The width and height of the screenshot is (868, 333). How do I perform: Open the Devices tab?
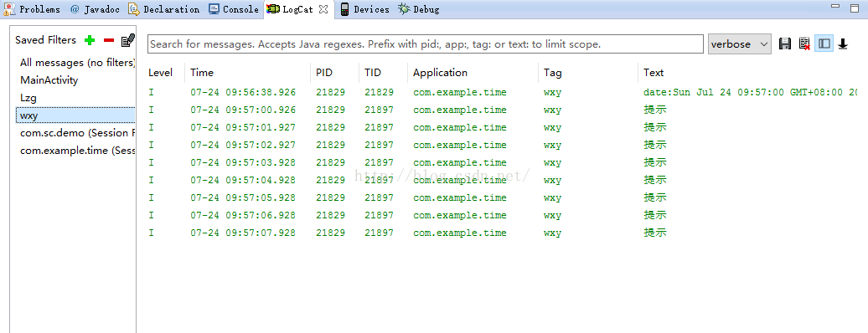point(364,9)
